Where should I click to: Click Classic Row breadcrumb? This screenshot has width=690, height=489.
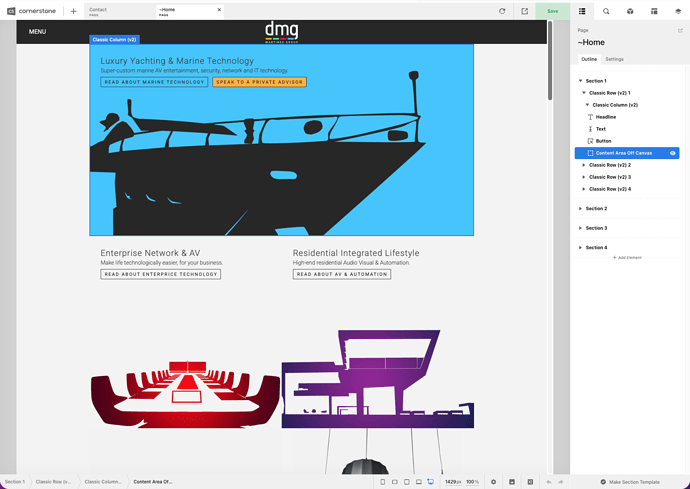point(53,482)
